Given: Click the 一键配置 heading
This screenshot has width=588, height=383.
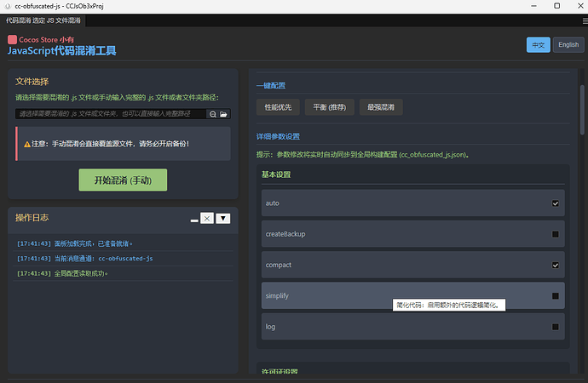Looking at the screenshot, I should [x=271, y=86].
